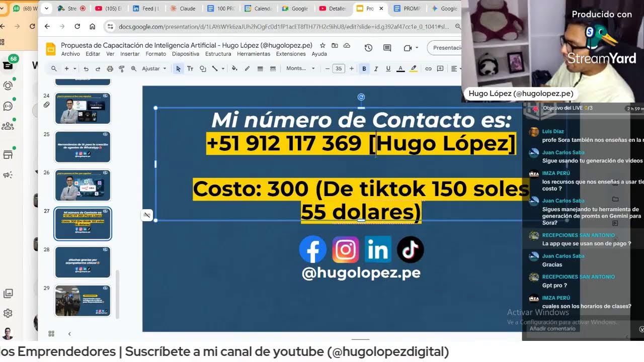This screenshot has height=362, width=644.
Task: Insert a shape
Action: coord(203,68)
